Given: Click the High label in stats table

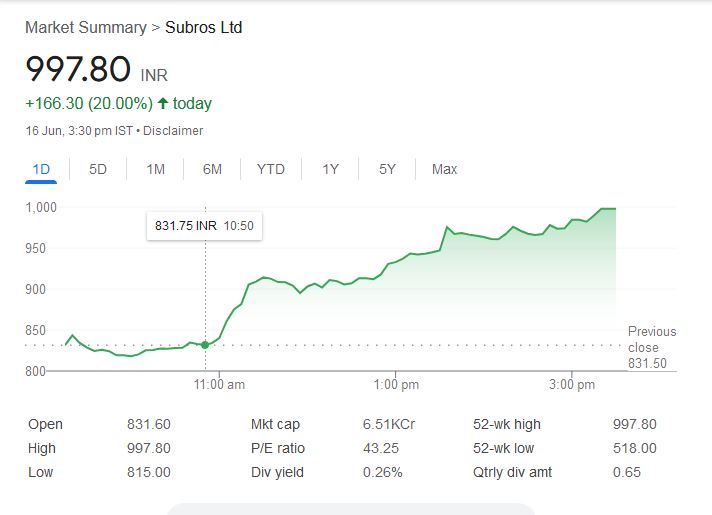Looking at the screenshot, I should (42, 448).
